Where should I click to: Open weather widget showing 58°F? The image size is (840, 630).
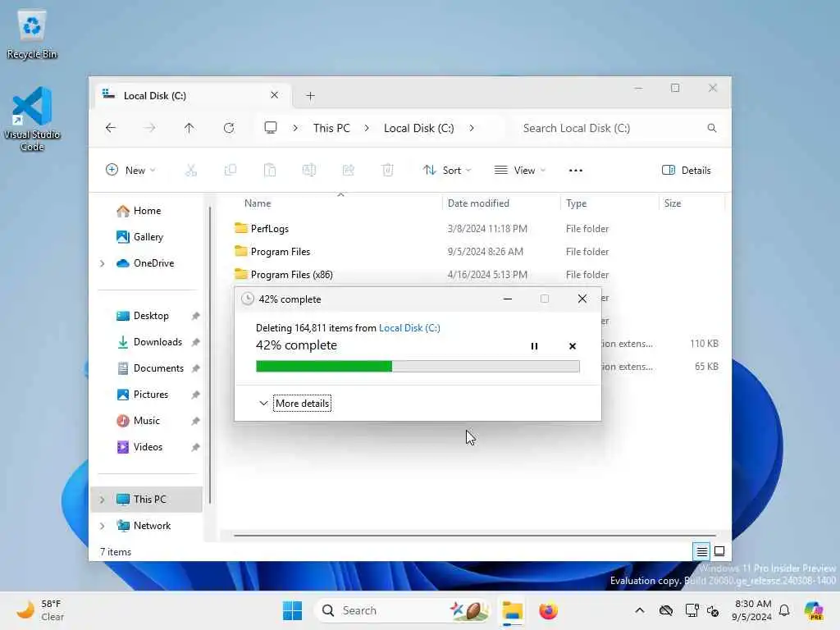click(x=40, y=610)
